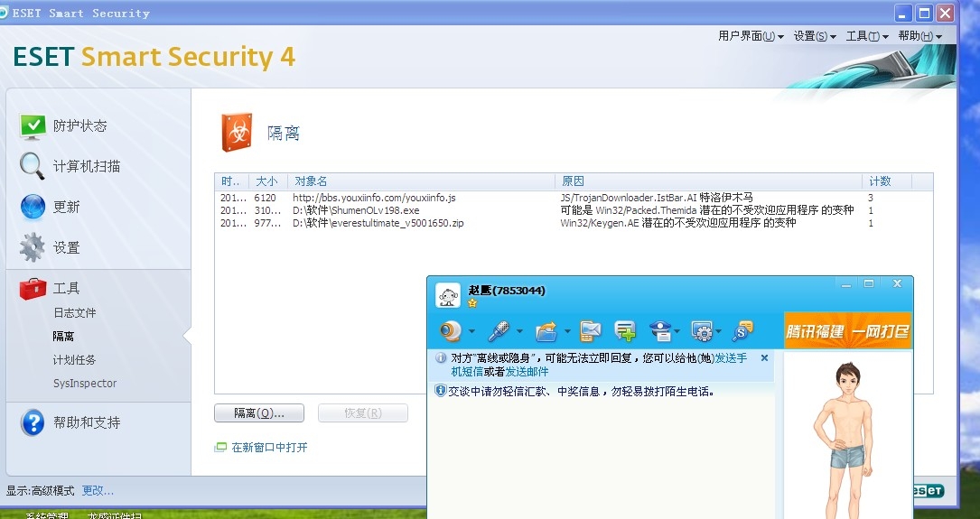
Task: Click the 在新窗口中打开 link
Action: [x=269, y=447]
